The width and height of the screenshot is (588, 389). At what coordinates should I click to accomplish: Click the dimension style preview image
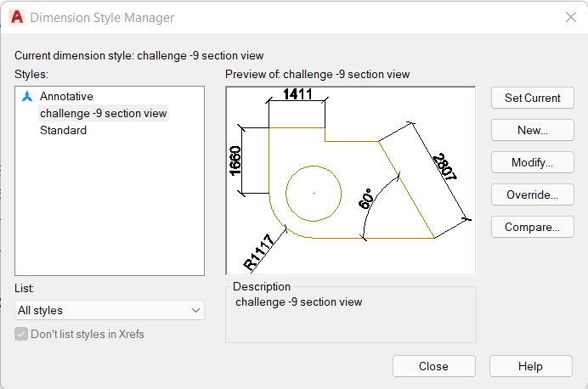(351, 181)
